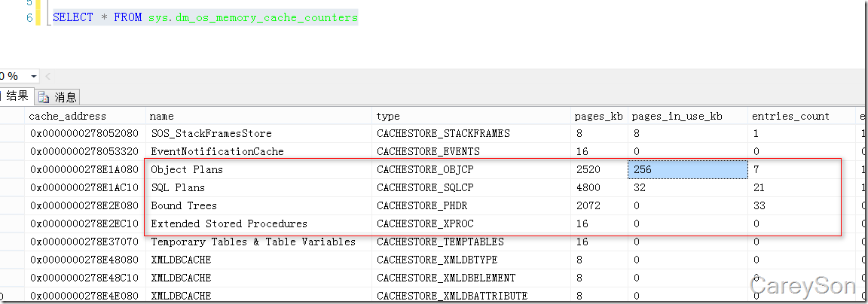Click the horizontal scroll left arrow
This screenshot has width=868, height=304.
pos(49,77)
